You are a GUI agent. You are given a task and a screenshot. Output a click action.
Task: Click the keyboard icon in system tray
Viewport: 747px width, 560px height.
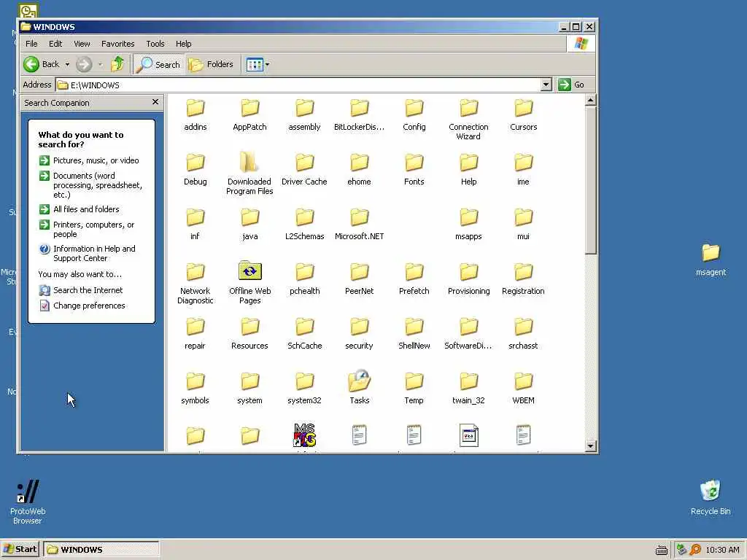coord(661,550)
